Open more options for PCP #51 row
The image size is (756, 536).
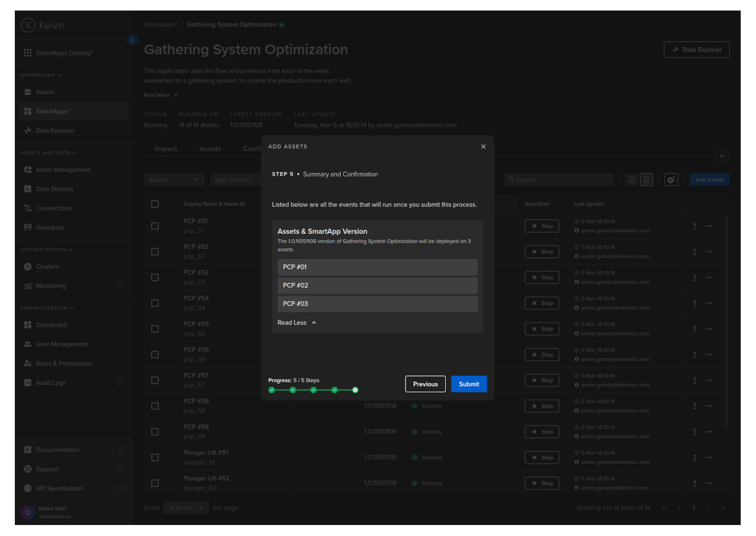coord(709,226)
